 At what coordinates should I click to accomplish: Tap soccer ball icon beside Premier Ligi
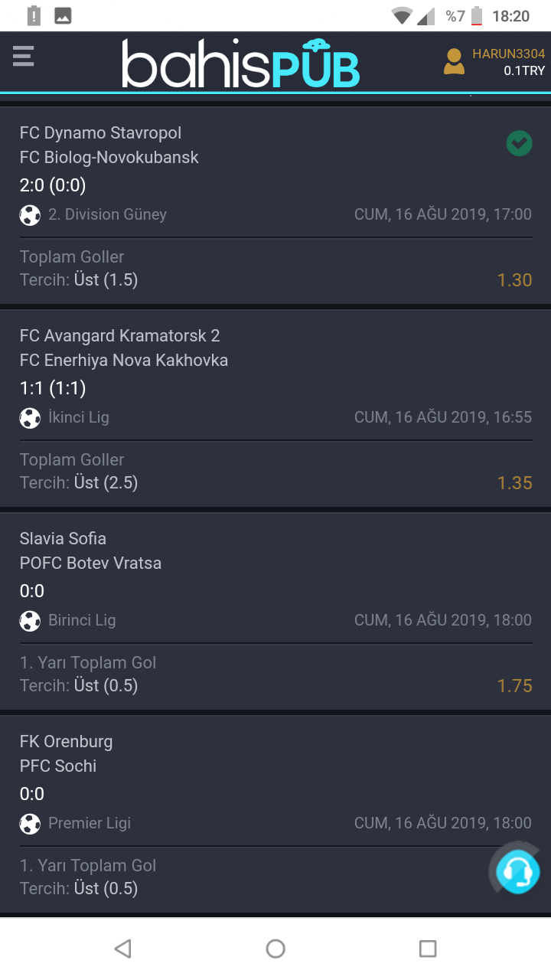[x=30, y=824]
